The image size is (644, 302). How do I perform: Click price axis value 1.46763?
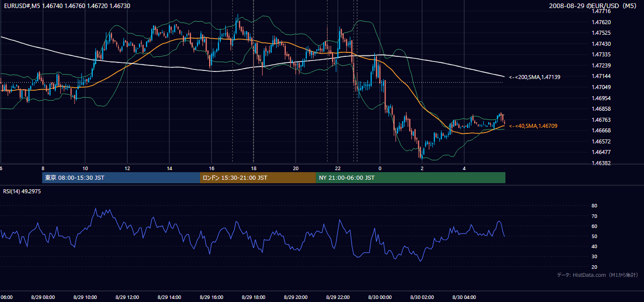coord(601,120)
